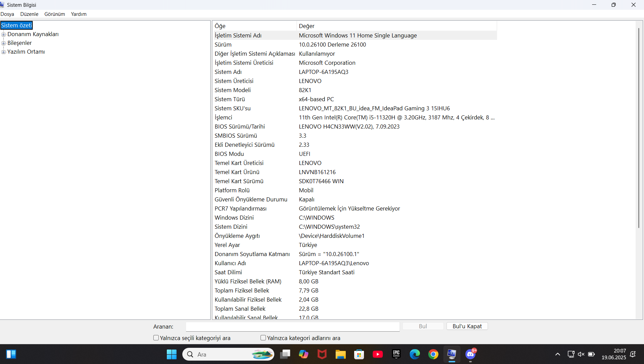The width and height of the screenshot is (644, 364).
Task: Select the 'C:\WINDOWS\system32' value
Action: pyautogui.click(x=329, y=227)
